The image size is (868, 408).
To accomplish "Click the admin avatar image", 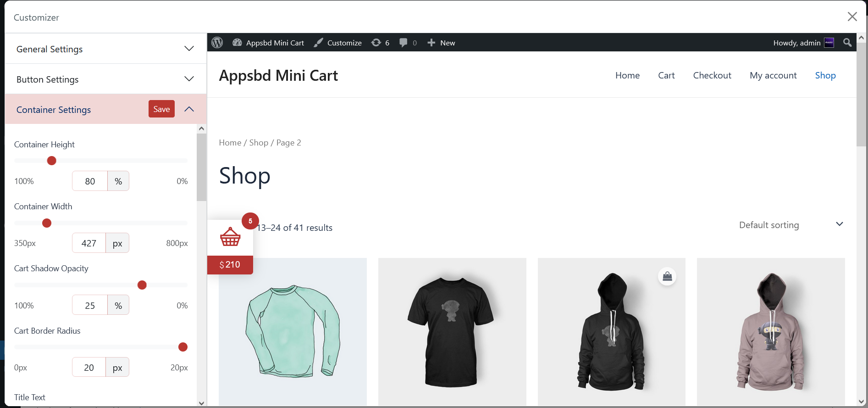I will (829, 43).
